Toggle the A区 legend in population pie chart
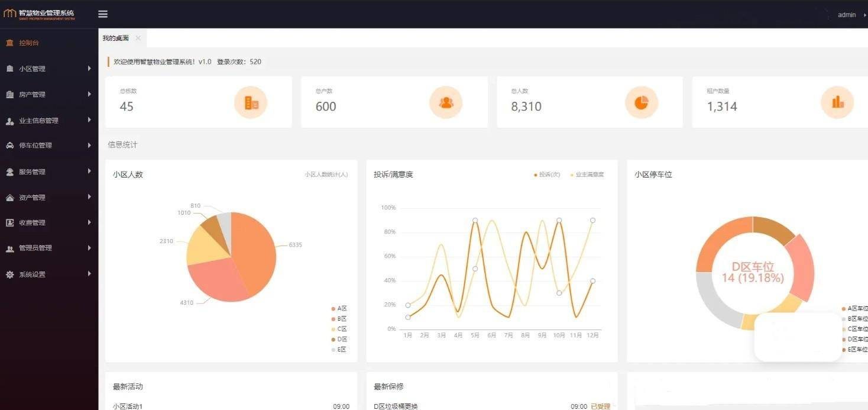Screen dimensions: 868x410 pyautogui.click(x=338, y=308)
